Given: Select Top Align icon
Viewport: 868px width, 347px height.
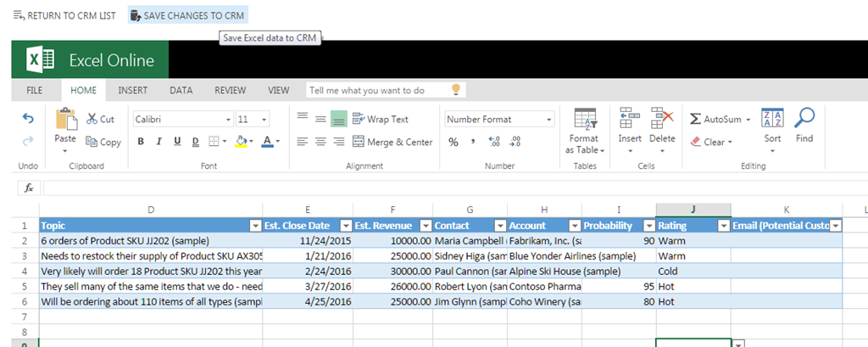Looking at the screenshot, I should 303,116.
